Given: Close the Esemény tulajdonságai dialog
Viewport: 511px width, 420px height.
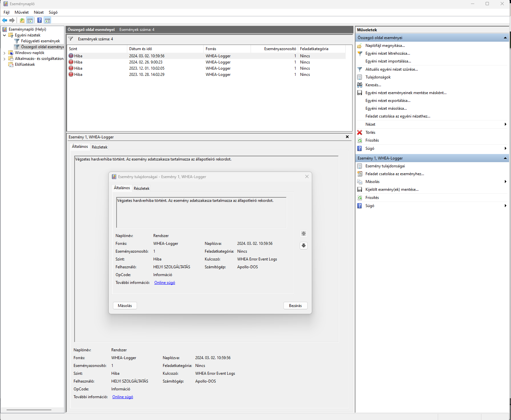Looking at the screenshot, I should point(307,176).
